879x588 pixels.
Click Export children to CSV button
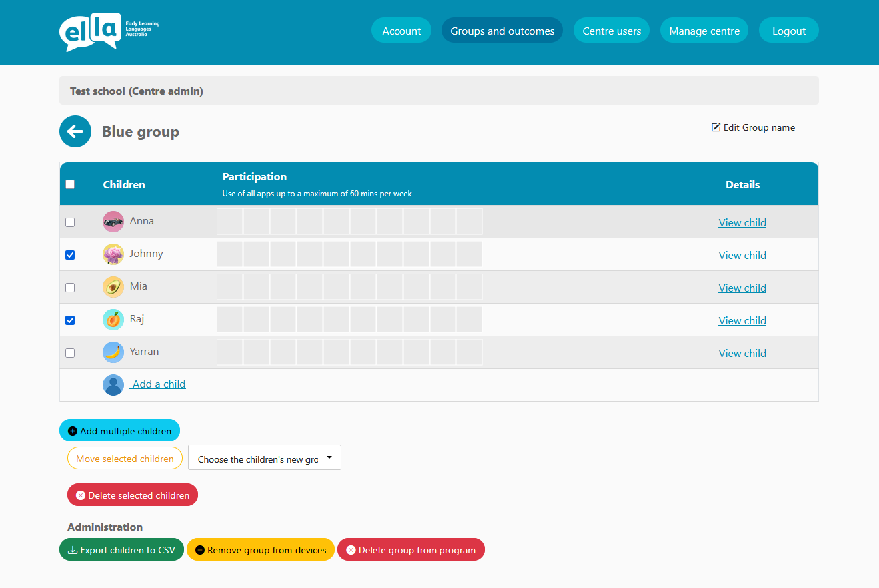coord(121,550)
